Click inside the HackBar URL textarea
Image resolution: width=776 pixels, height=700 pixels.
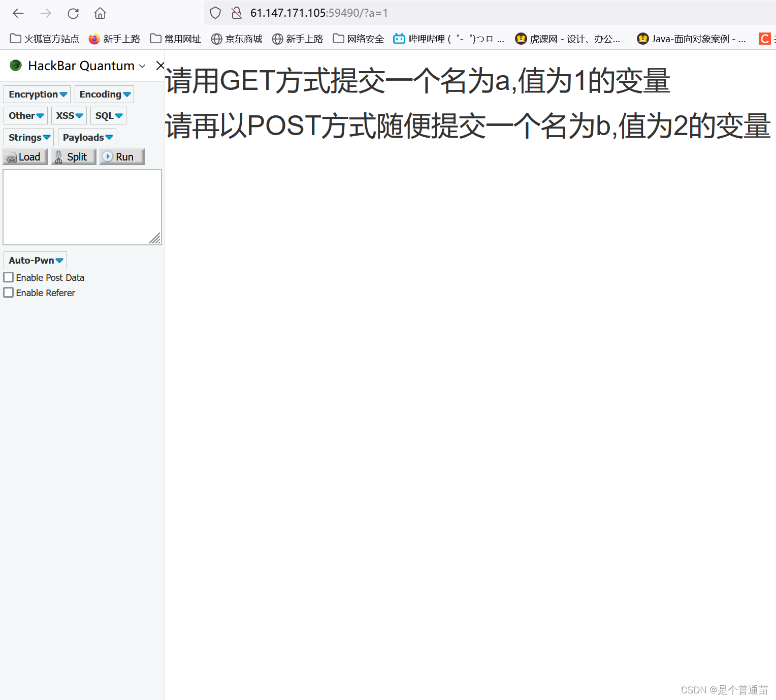coord(82,207)
